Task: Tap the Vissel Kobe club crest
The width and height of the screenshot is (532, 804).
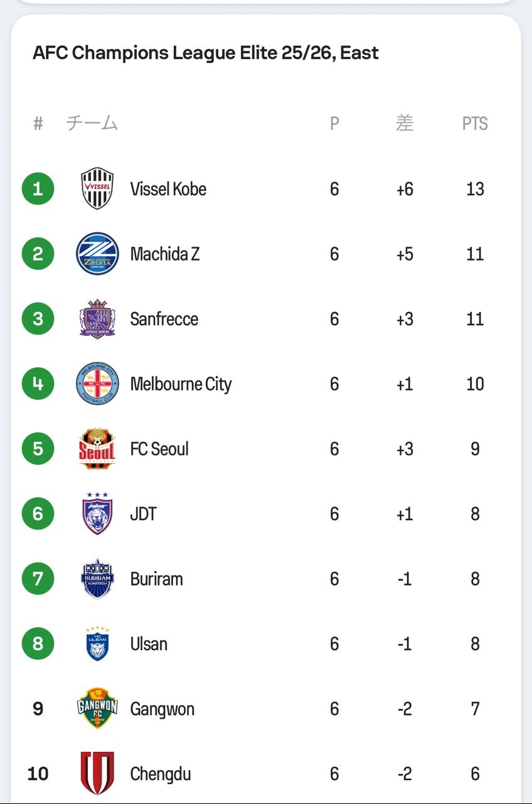Action: [x=97, y=188]
